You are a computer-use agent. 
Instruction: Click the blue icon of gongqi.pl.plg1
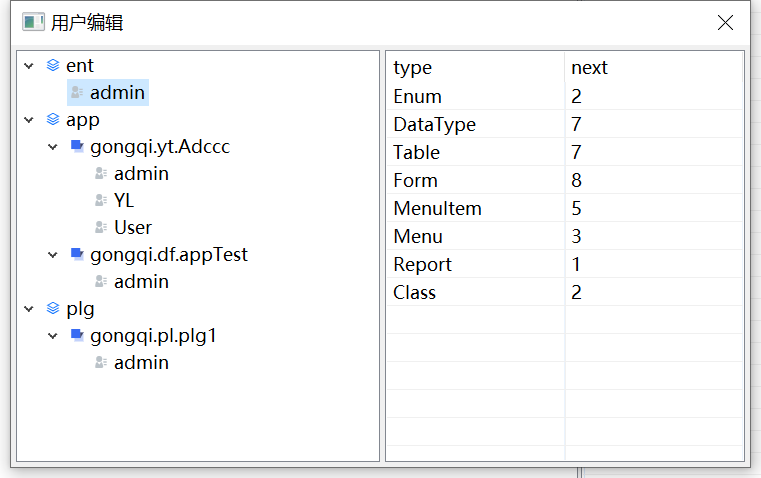pos(77,336)
